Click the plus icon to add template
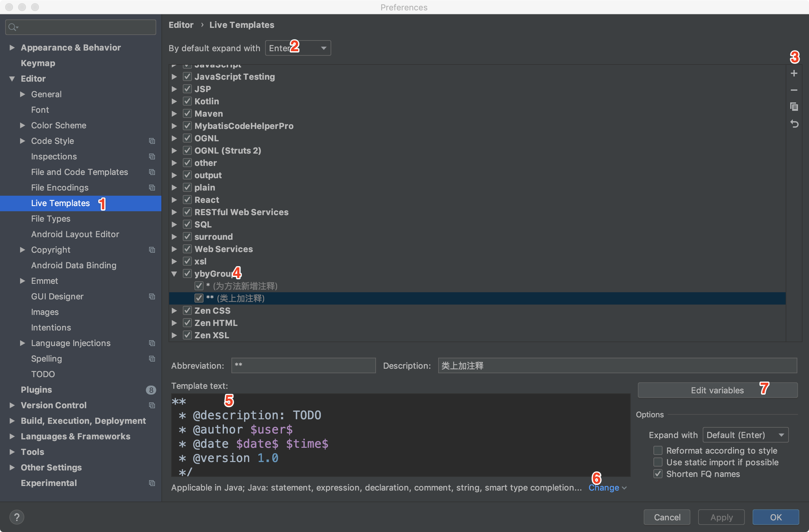Screen dimensions: 809x532 click(794, 73)
